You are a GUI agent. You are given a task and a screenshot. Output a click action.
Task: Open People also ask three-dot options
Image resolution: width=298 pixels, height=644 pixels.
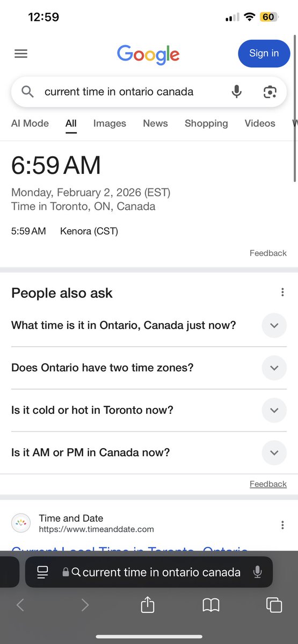tap(282, 292)
